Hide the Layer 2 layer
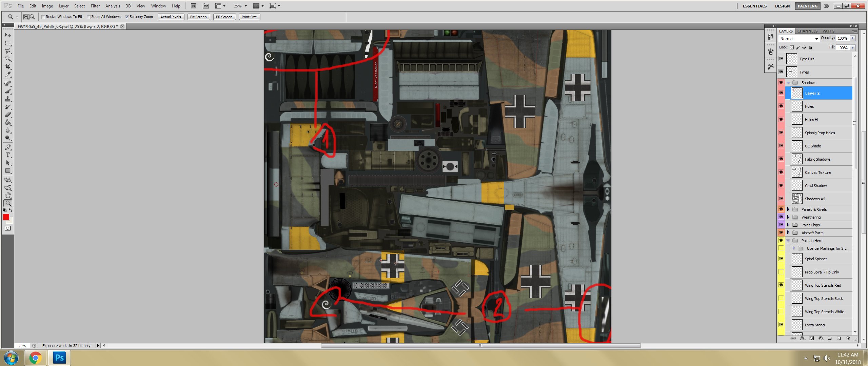868x366 pixels. pos(781,93)
